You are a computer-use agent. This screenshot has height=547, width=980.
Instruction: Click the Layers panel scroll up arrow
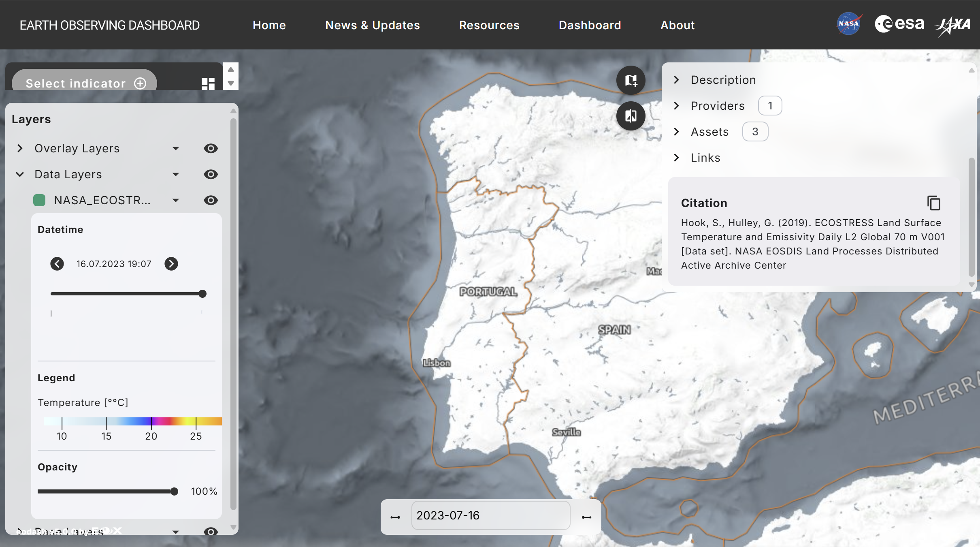coord(233,111)
